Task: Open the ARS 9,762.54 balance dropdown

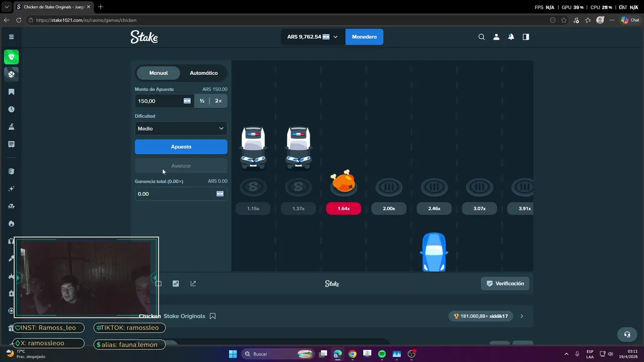Action: coord(313,37)
